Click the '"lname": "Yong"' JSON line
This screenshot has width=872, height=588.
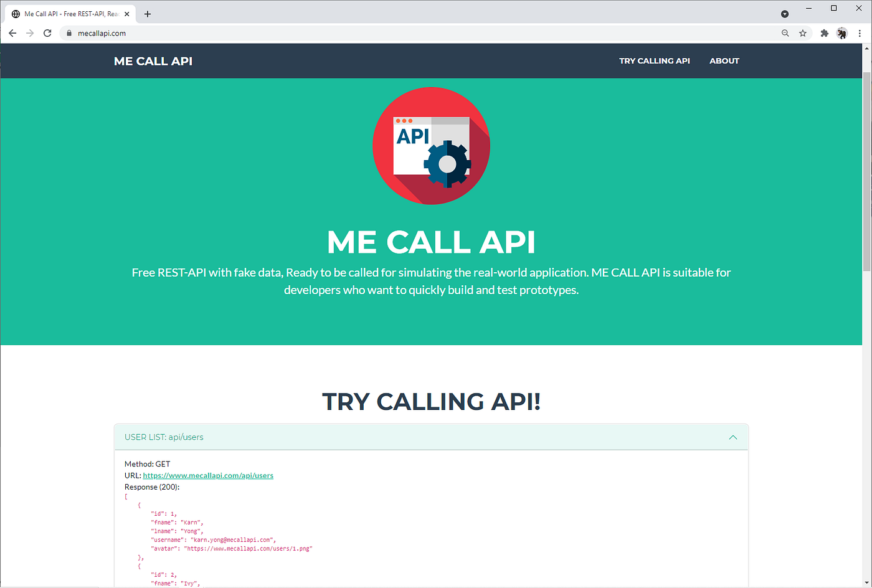tap(177, 531)
